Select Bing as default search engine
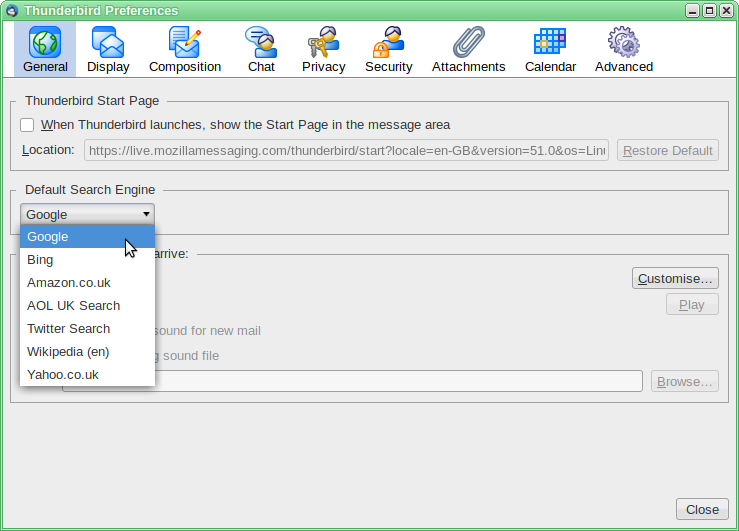 pos(87,260)
